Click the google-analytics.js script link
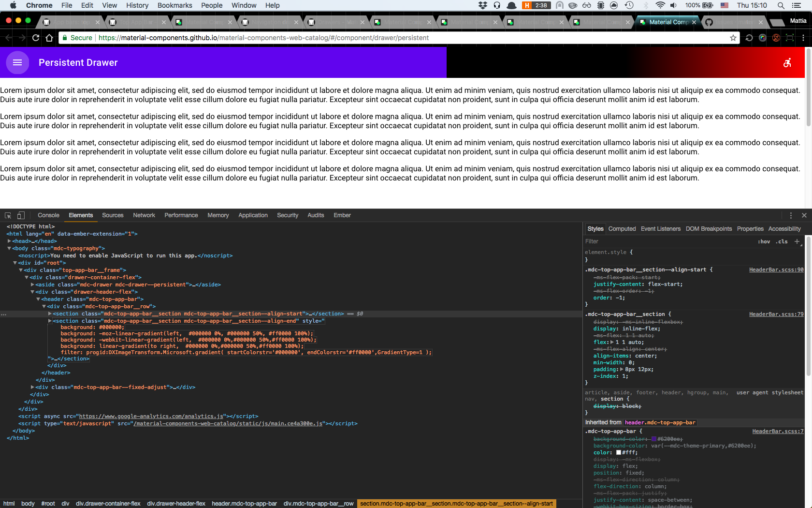Image resolution: width=812 pixels, height=508 pixels. (x=152, y=416)
